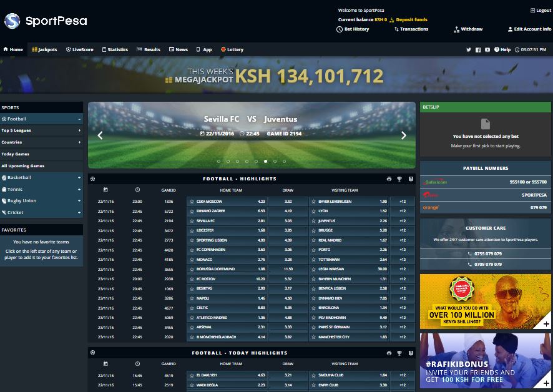Select the active sixth carousel dot

[265, 161]
